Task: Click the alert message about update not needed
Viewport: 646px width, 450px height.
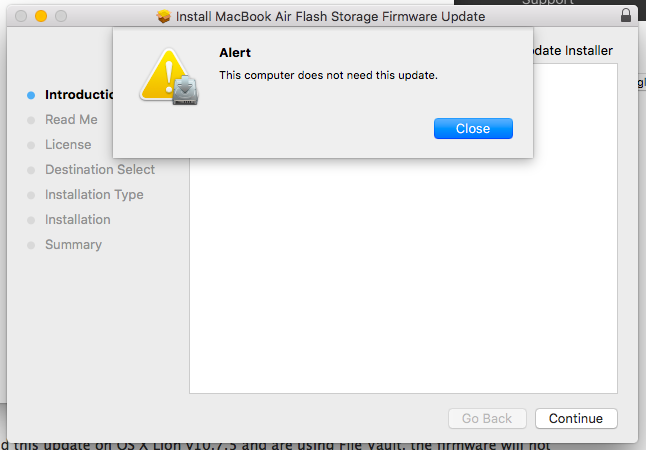Action: 328,75
